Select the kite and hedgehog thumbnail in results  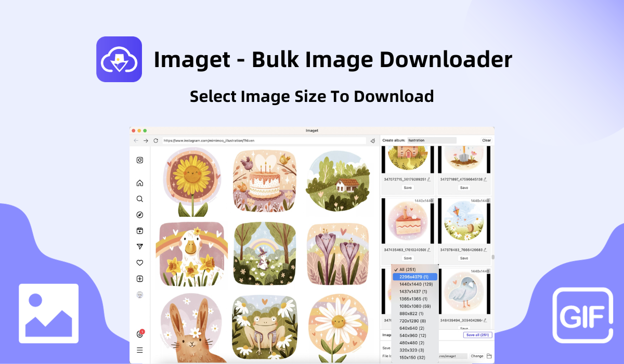click(x=464, y=221)
